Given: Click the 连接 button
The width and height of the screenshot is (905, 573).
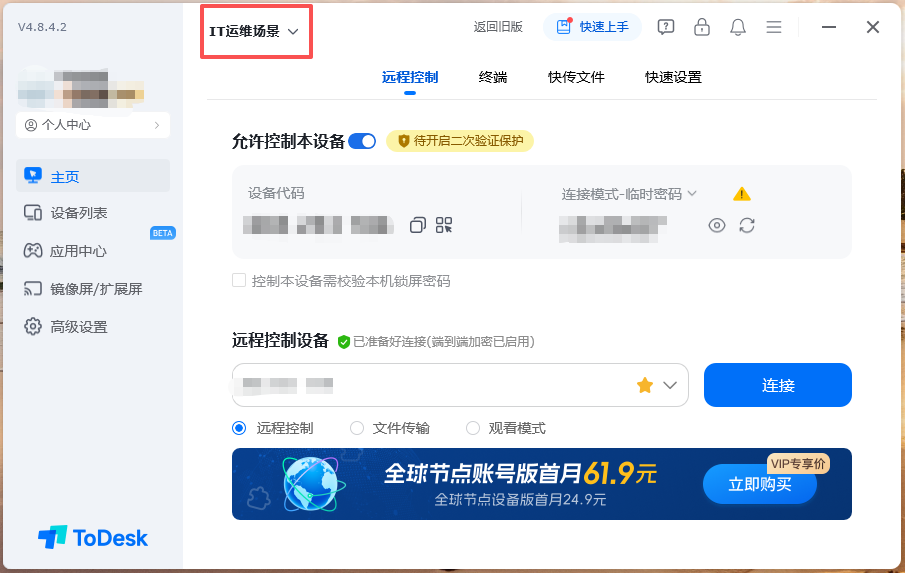Looking at the screenshot, I should click(x=777, y=385).
